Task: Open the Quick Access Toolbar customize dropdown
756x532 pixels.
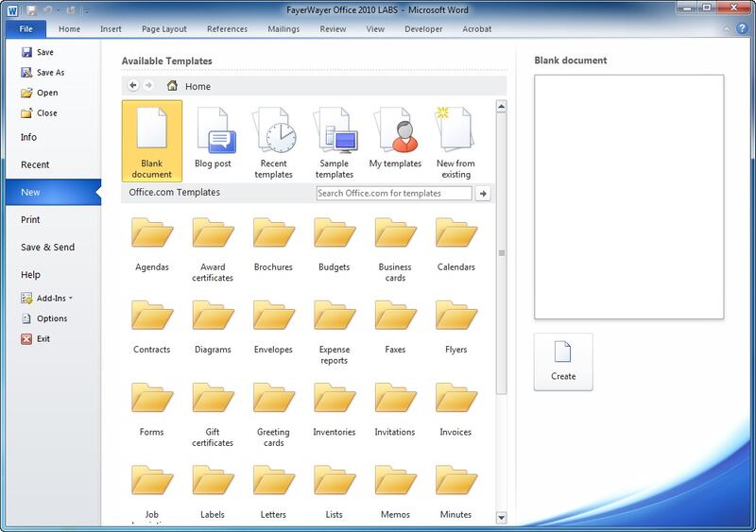Action: click(x=88, y=10)
